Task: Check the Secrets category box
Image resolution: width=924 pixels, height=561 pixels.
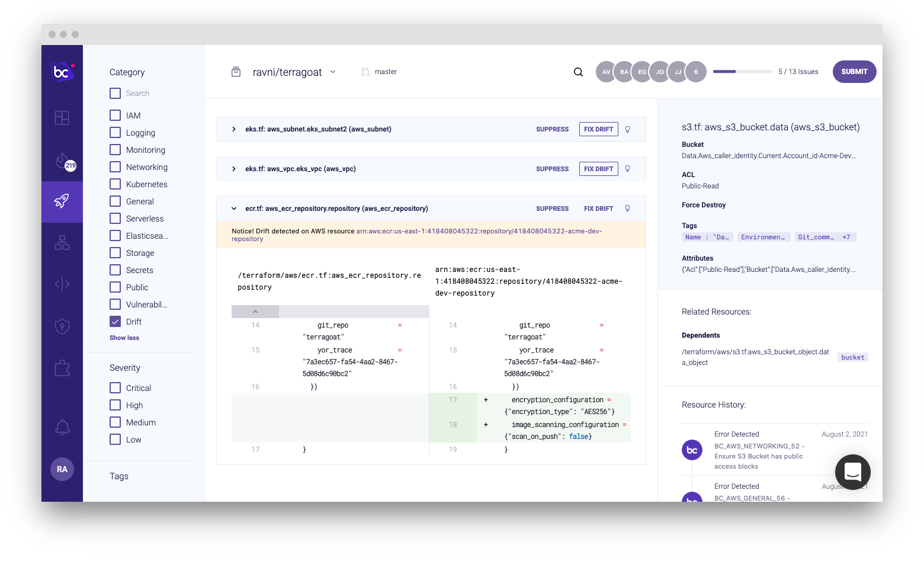Action: point(115,270)
